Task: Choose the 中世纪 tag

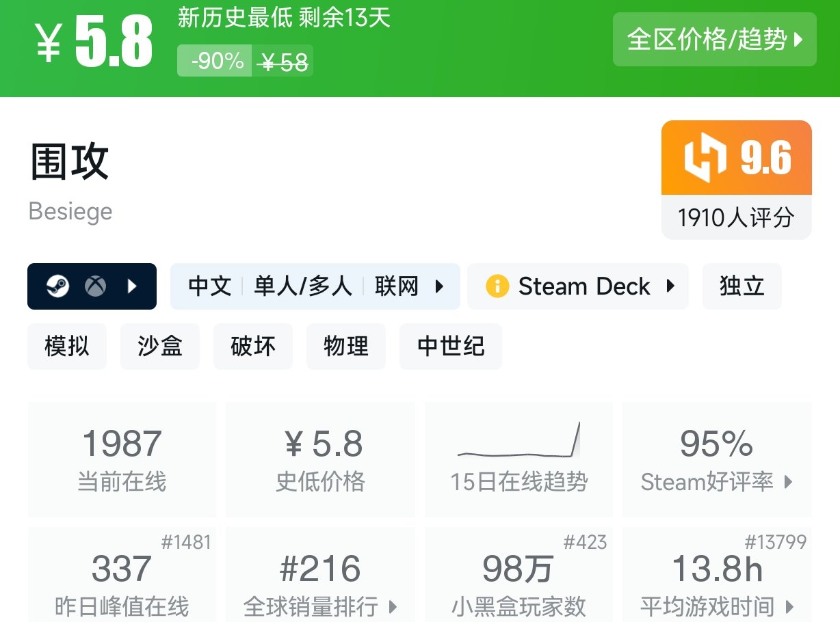Action: pos(451,347)
